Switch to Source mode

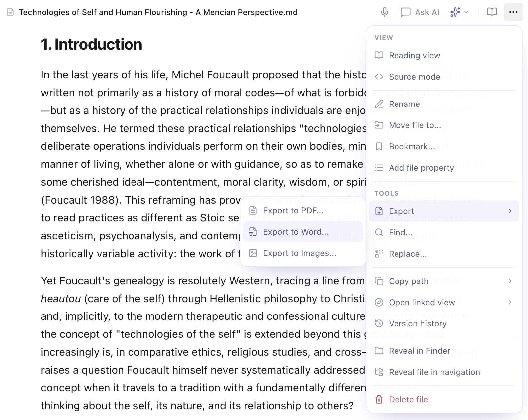(444, 77)
